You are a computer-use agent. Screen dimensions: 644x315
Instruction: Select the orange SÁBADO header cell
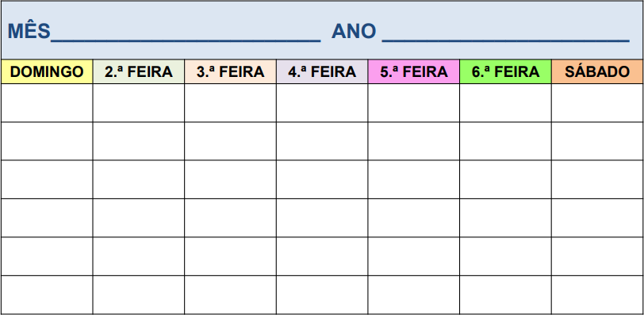pyautogui.click(x=597, y=72)
